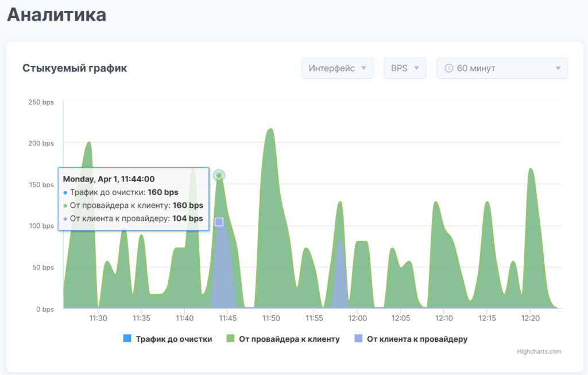
Task: Click the tooltip row Трафик до очистки: 160 bps
Action: point(121,192)
